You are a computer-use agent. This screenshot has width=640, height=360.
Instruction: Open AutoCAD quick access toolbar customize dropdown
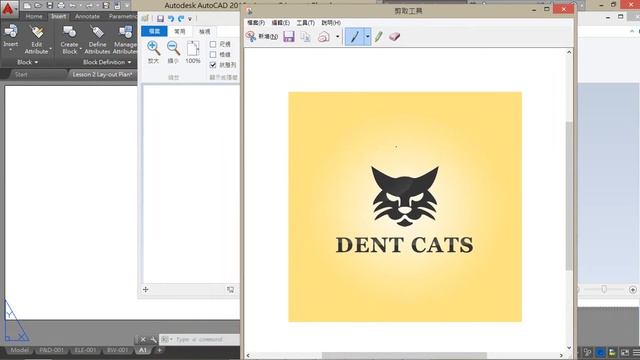pos(127,6)
